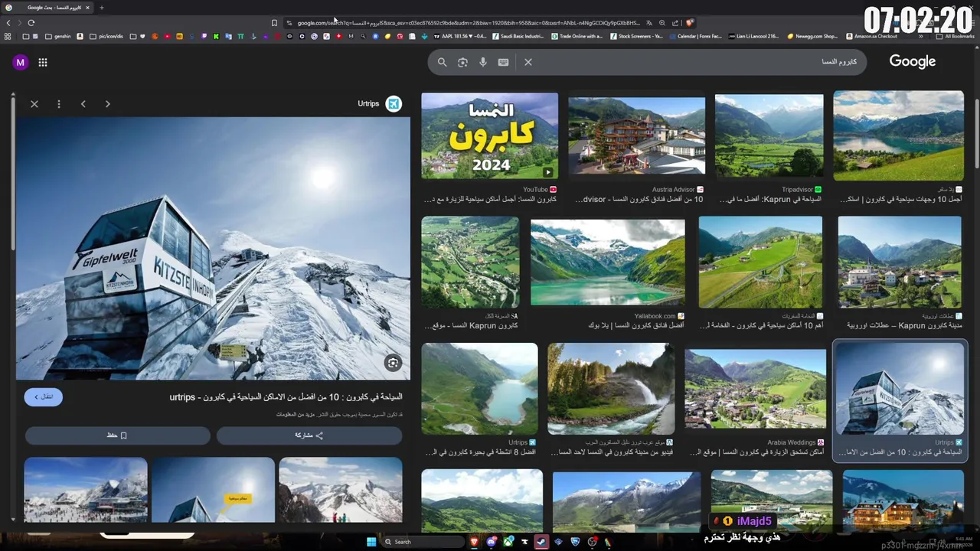Select the Google search browser tab
Image resolution: width=980 pixels, height=551 pixels.
(x=48, y=8)
